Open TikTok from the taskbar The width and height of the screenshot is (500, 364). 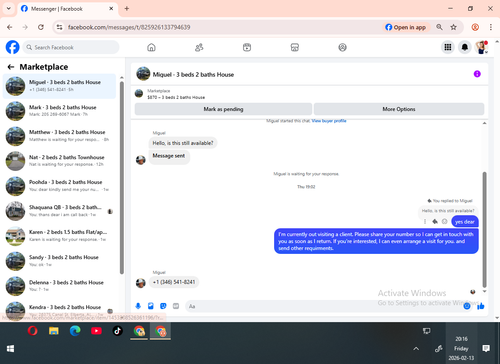pyautogui.click(x=117, y=331)
